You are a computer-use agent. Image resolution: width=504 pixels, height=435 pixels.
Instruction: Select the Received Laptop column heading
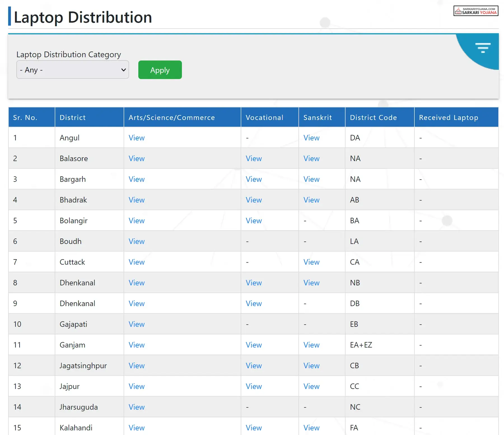point(448,117)
